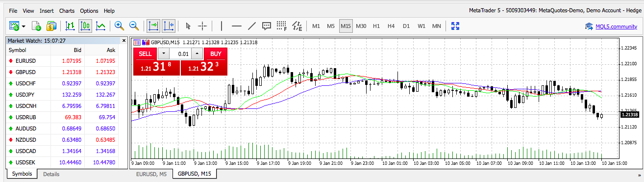
Task: Select EURUSD in Market Watch
Action: point(63,61)
